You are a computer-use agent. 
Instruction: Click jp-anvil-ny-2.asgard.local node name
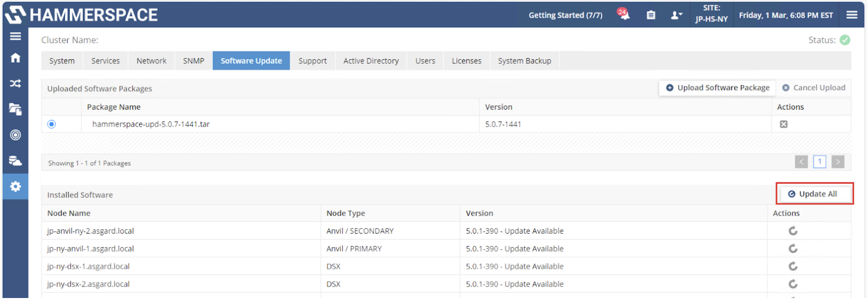(90, 231)
